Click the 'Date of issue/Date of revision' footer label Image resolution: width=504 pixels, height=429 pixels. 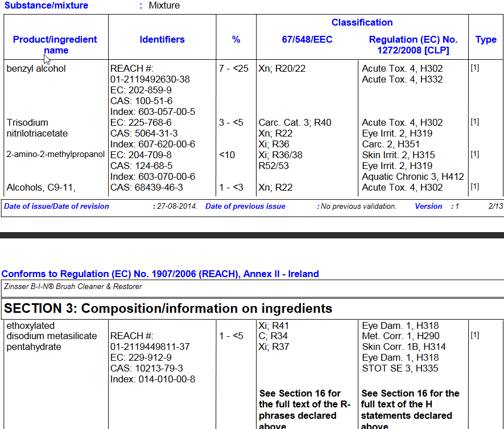tap(56, 207)
